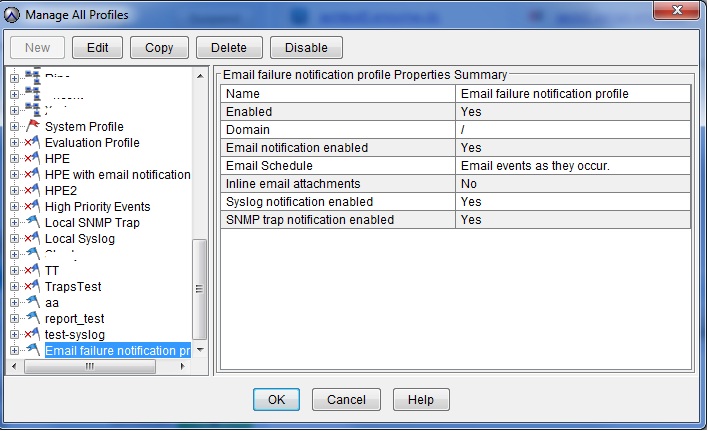Expand the Evaluation Profile node
The height and width of the screenshot is (431, 709).
pos(14,142)
